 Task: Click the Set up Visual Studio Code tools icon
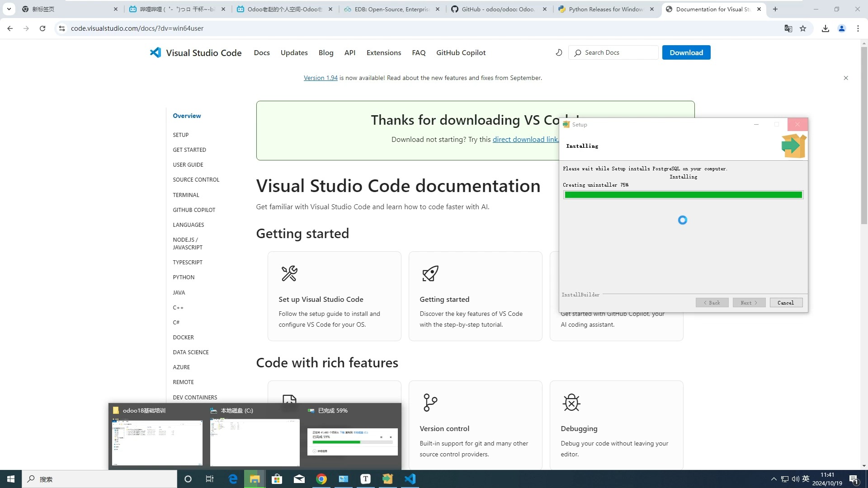click(289, 273)
